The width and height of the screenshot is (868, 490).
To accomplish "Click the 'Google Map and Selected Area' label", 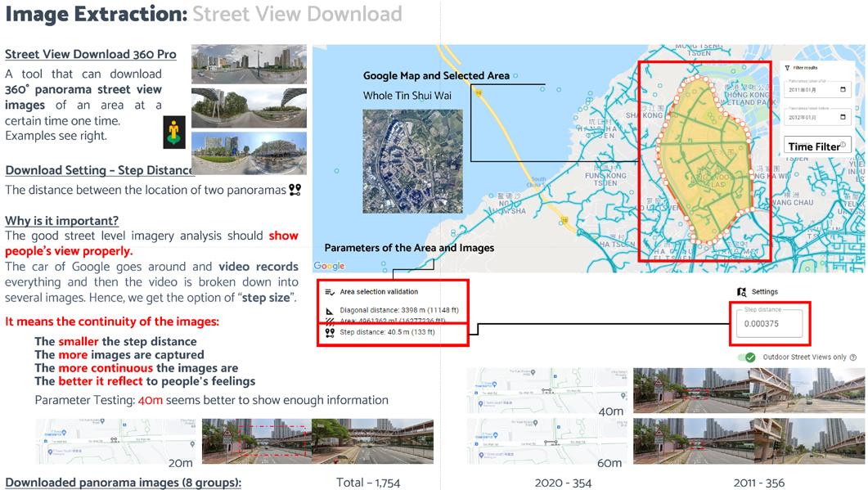I will pyautogui.click(x=436, y=76).
